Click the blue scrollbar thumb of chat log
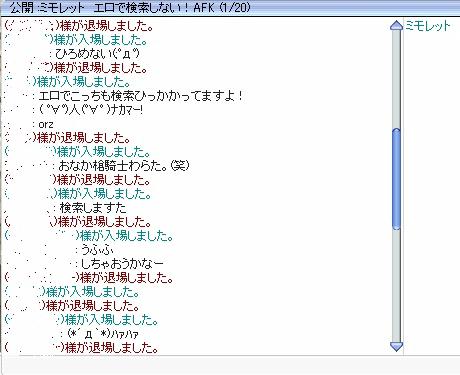The image size is (460, 375). (x=396, y=179)
